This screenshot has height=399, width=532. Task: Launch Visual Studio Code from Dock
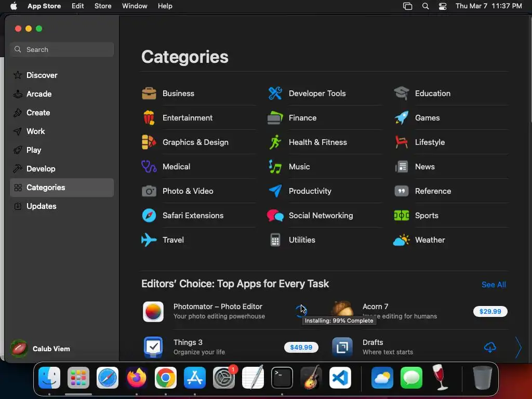pyautogui.click(x=340, y=378)
